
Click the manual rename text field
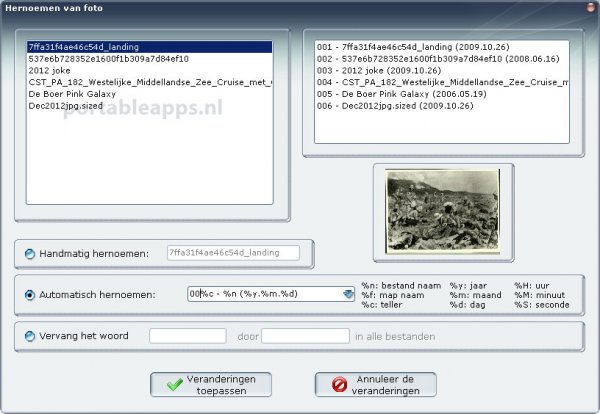coord(233,253)
